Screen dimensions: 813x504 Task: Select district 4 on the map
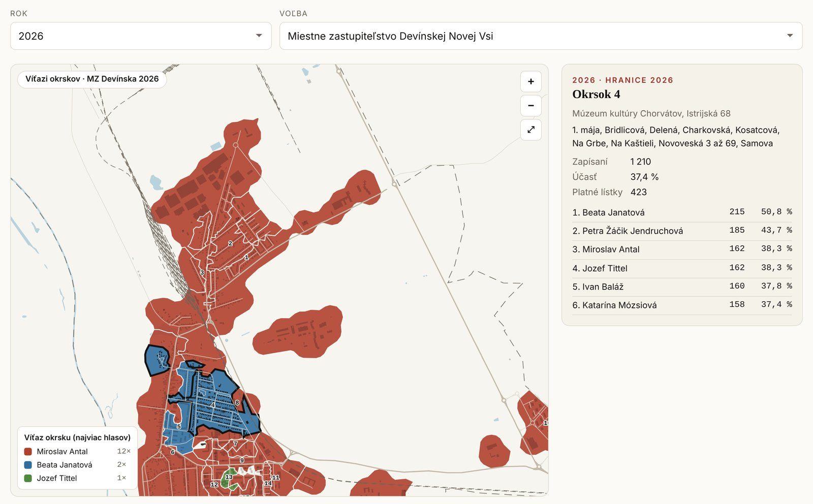point(212,405)
